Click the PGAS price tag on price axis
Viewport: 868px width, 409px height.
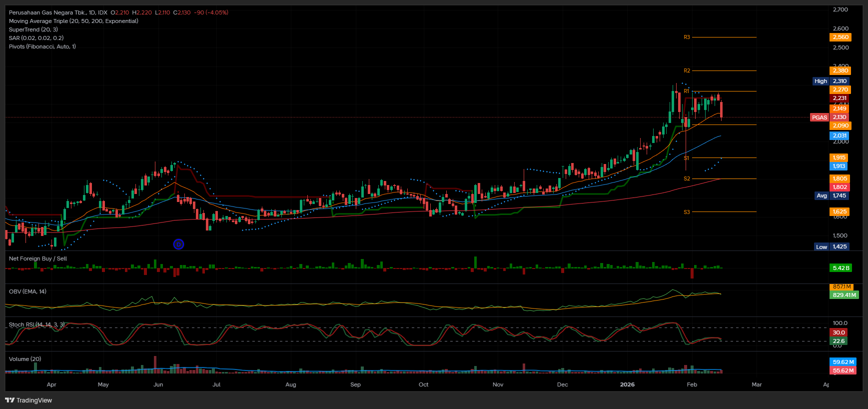tap(819, 117)
